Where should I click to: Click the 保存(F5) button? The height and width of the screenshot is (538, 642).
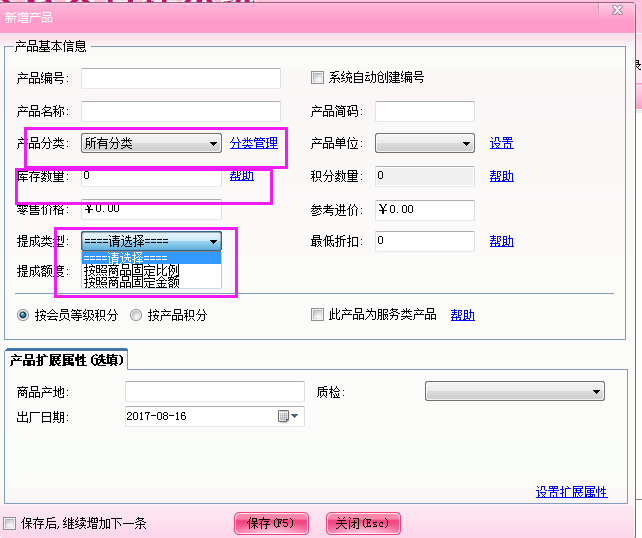pyautogui.click(x=271, y=523)
